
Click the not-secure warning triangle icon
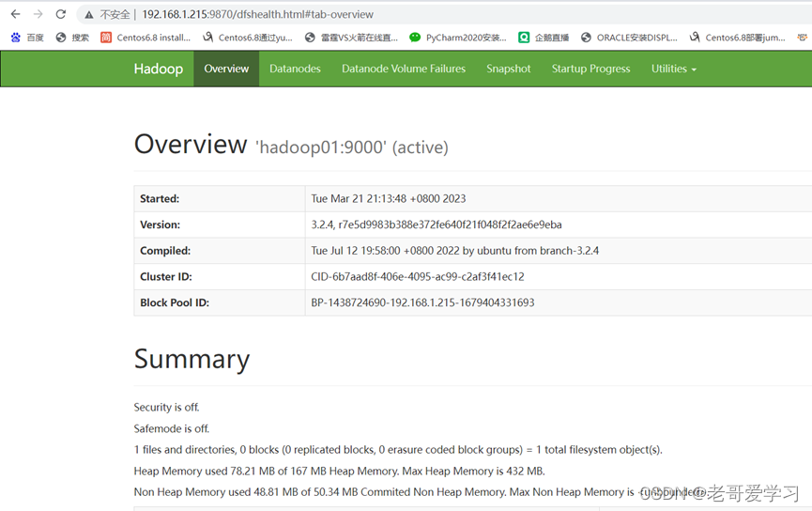click(x=89, y=14)
